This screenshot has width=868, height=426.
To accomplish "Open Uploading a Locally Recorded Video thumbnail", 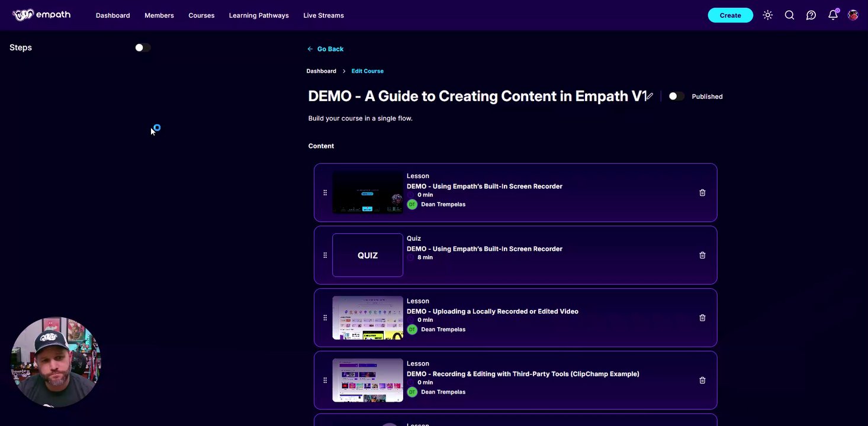I will coord(368,318).
